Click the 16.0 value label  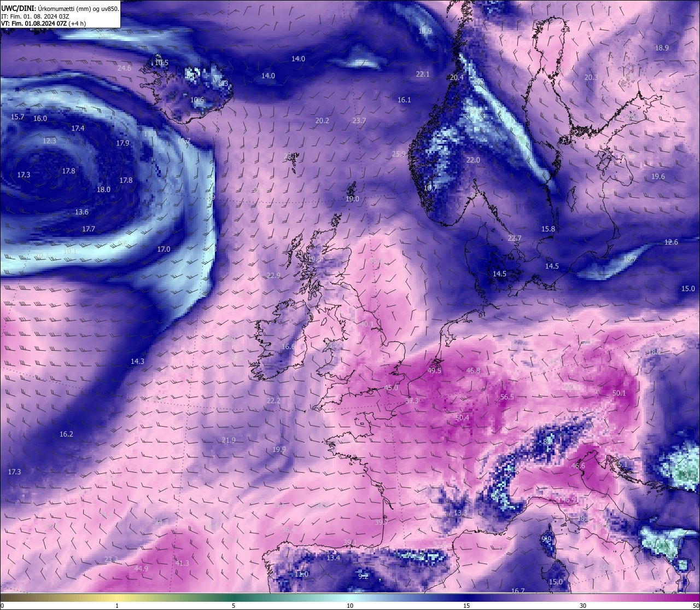click(40, 119)
